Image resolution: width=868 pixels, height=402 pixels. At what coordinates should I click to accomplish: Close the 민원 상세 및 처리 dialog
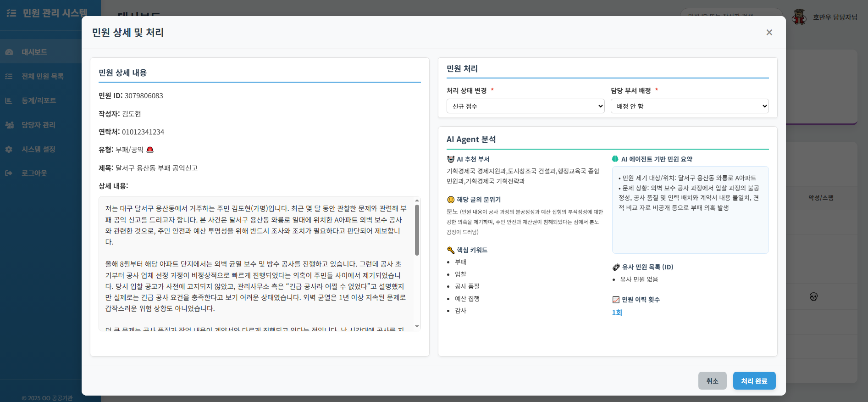(x=769, y=33)
